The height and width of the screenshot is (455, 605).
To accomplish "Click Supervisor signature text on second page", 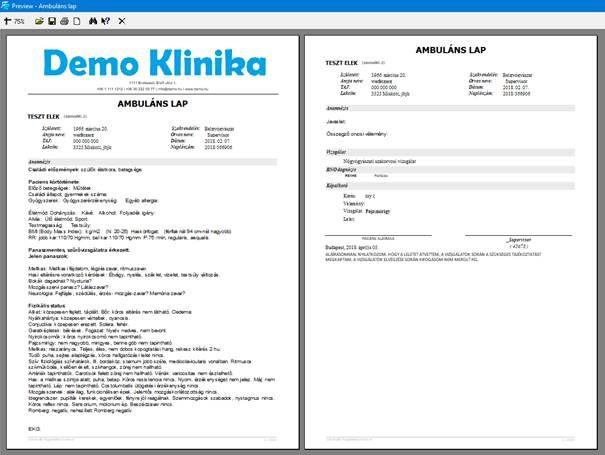I will click(x=518, y=240).
